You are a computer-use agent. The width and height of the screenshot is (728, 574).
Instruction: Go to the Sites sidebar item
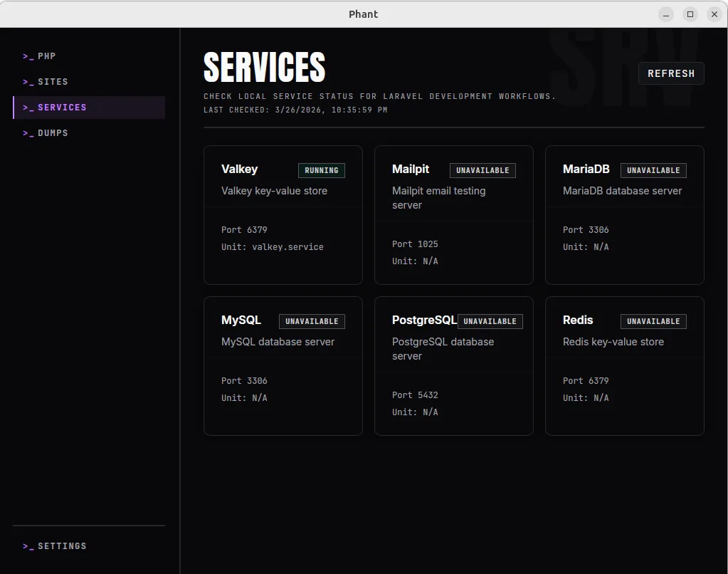89,82
